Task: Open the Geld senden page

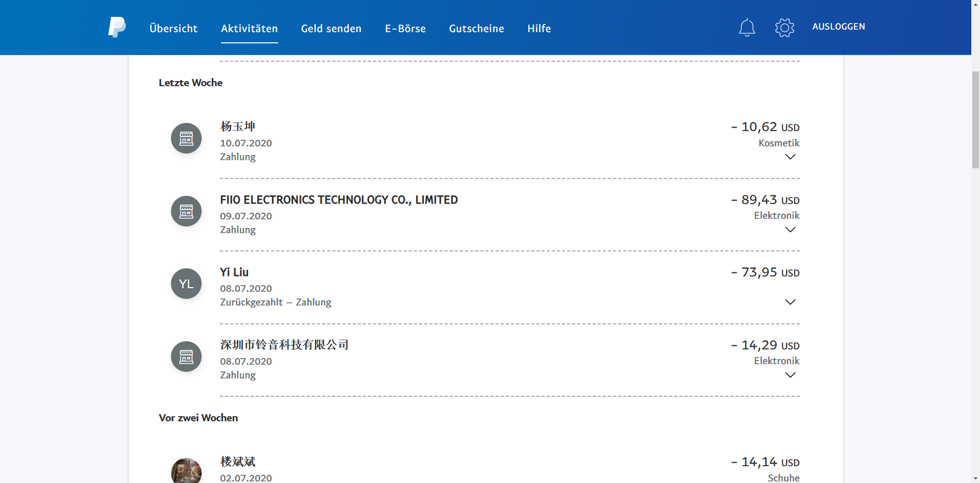Action: click(x=331, y=29)
